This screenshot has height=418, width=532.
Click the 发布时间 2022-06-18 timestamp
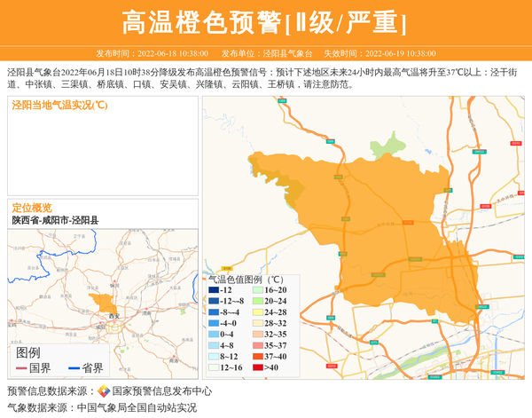(x=153, y=53)
